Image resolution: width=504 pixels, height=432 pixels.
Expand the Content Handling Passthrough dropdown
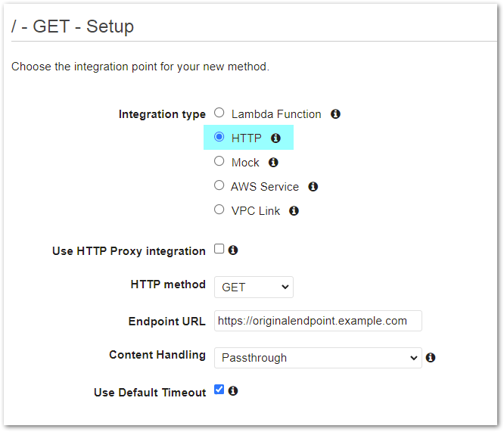pos(318,358)
